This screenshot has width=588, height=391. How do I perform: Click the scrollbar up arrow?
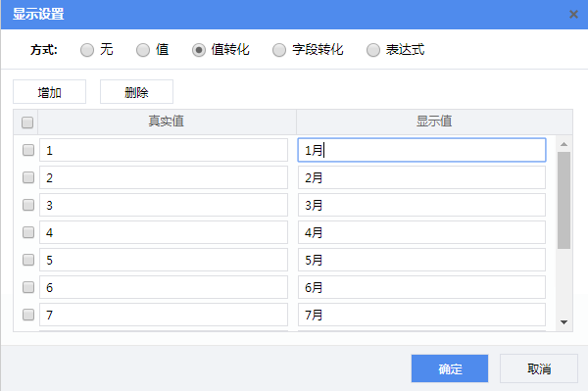click(563, 144)
